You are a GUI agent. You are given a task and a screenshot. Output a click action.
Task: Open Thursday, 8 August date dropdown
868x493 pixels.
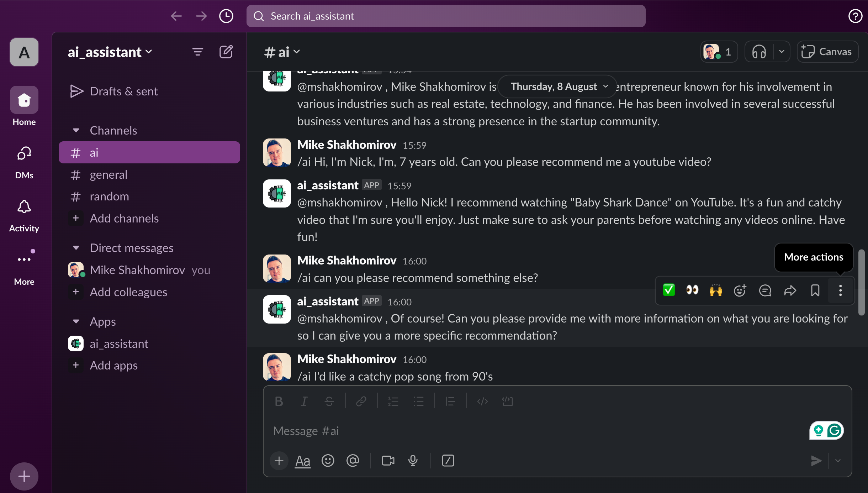pyautogui.click(x=557, y=86)
